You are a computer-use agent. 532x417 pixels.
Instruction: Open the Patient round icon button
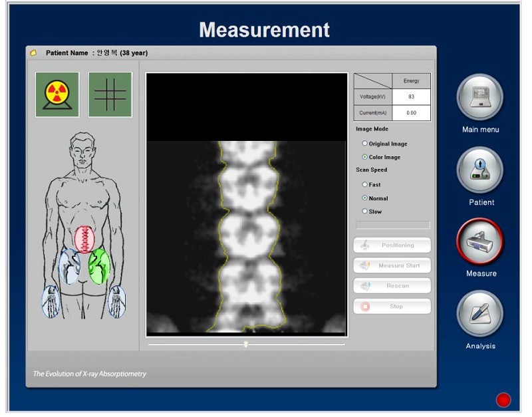479,170
